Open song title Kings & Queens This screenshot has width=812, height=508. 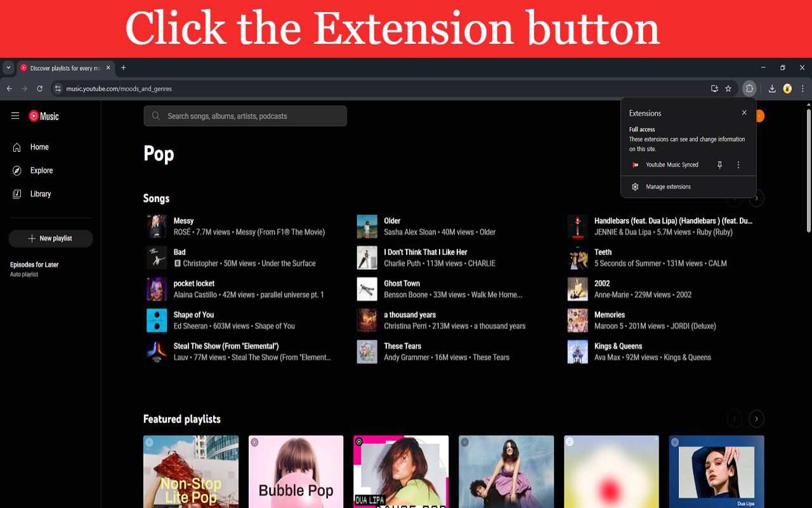618,346
